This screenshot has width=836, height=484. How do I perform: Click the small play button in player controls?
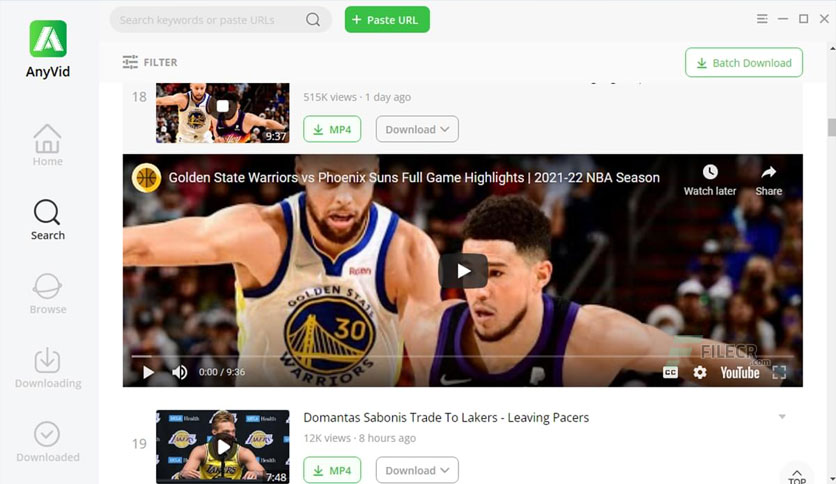[148, 372]
